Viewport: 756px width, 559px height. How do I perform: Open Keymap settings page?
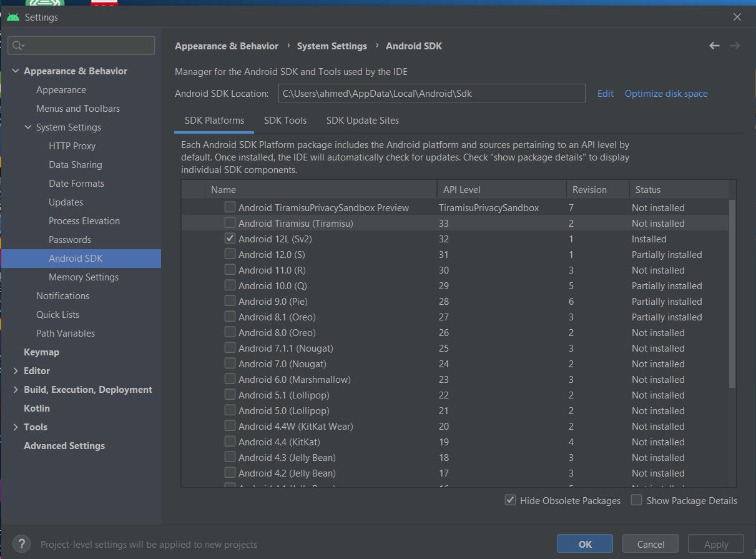tap(41, 352)
